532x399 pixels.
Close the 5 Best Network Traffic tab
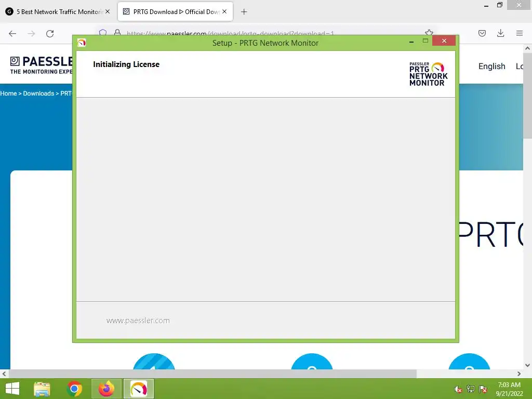click(107, 11)
